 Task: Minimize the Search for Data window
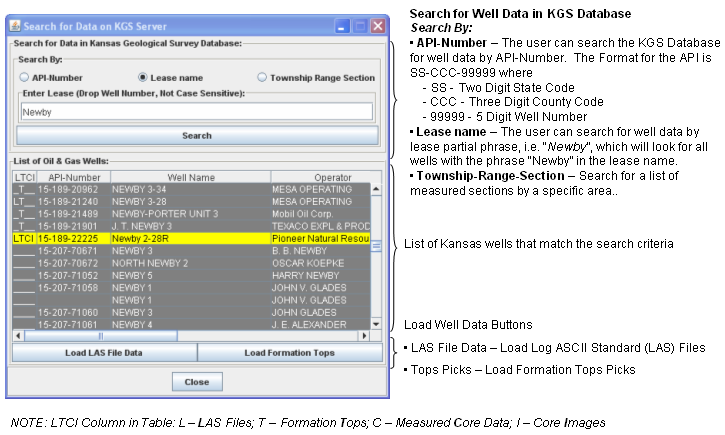click(342, 26)
